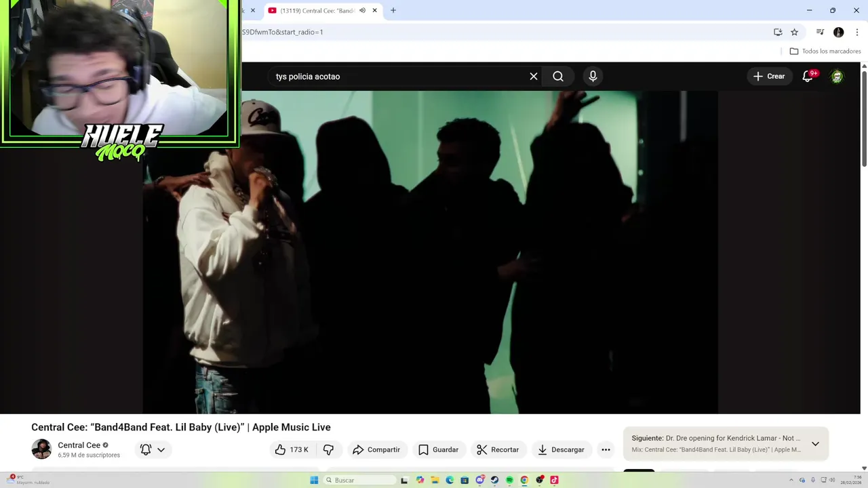This screenshot has width=868, height=488.
Task: Open the weather widget on taskbar
Action: pos(27,480)
